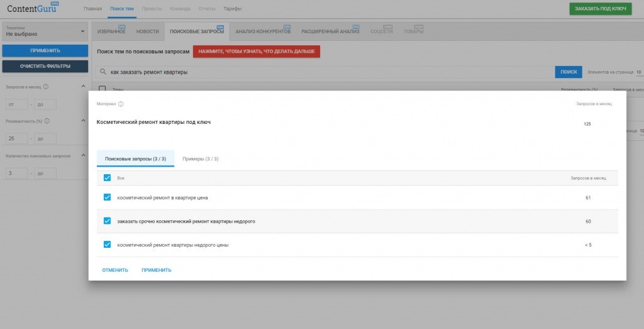This screenshot has width=644, height=329.
Task: Click info icon beside Релевантность (%) filter
Action: point(47,121)
